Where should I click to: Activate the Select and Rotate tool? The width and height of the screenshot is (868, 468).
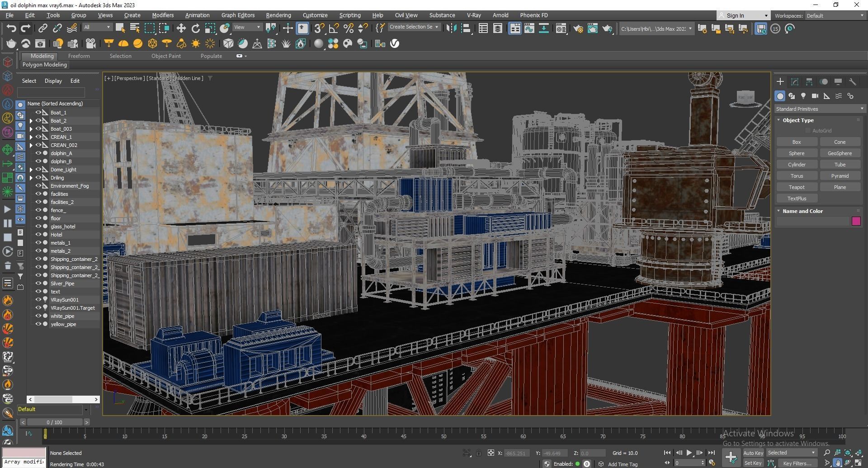196,28
